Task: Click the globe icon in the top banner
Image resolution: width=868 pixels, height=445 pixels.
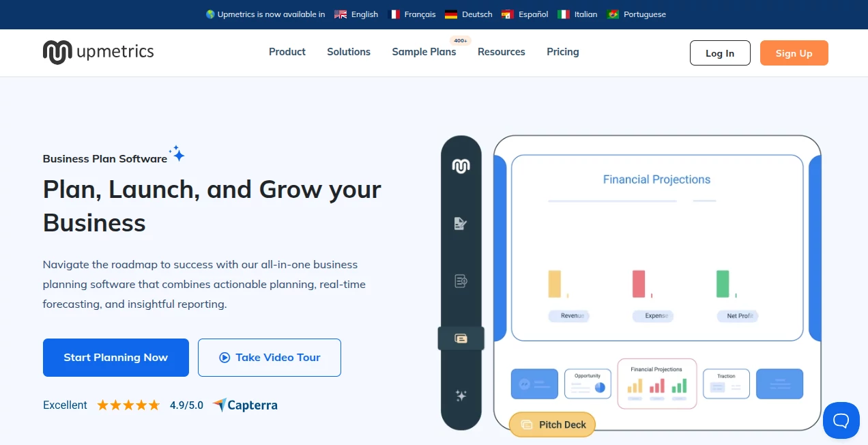Action: pos(207,14)
